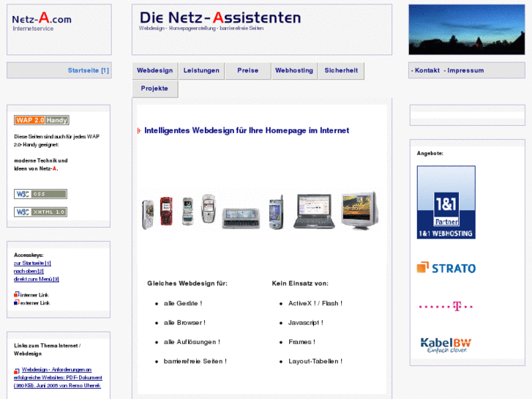This screenshot has width=532, height=399.
Task: Click the red PDF document link icon
Action: coord(16,371)
